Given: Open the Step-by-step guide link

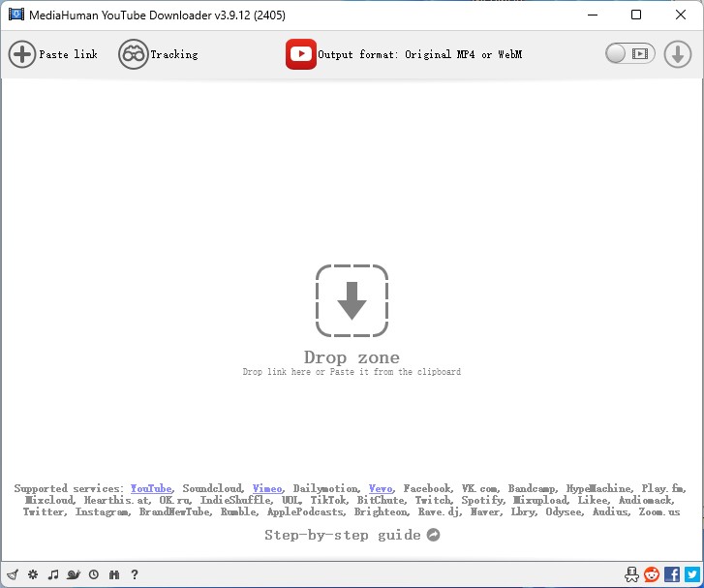Looking at the screenshot, I should (x=342, y=535).
